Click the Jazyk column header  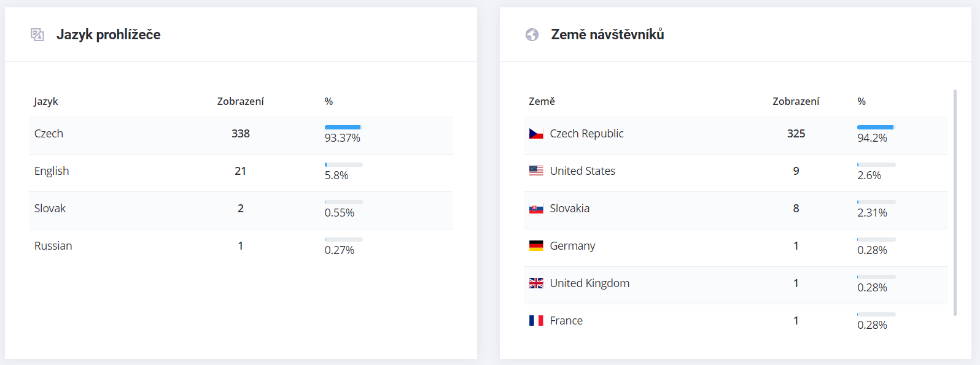click(46, 101)
